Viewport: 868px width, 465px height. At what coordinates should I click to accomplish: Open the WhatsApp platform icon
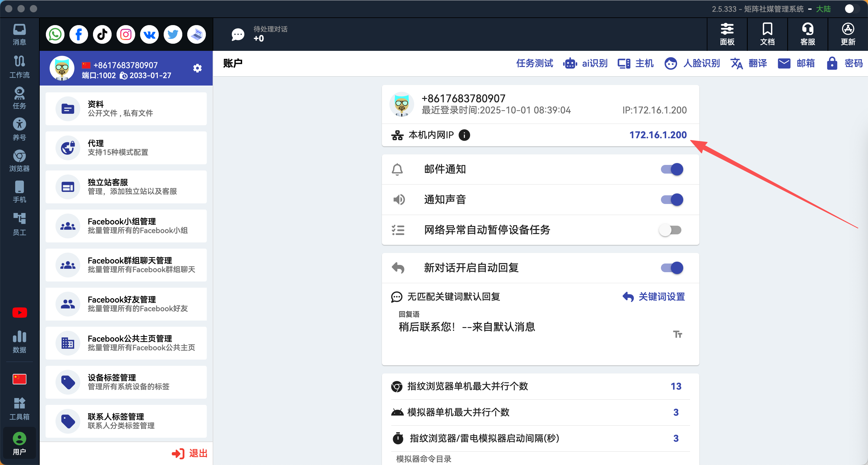(x=55, y=34)
